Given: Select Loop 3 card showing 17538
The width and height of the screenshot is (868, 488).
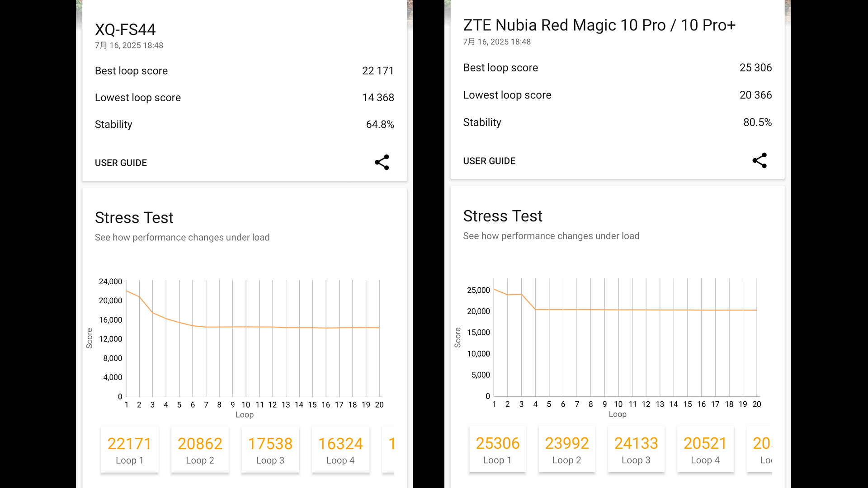Looking at the screenshot, I should tap(270, 450).
